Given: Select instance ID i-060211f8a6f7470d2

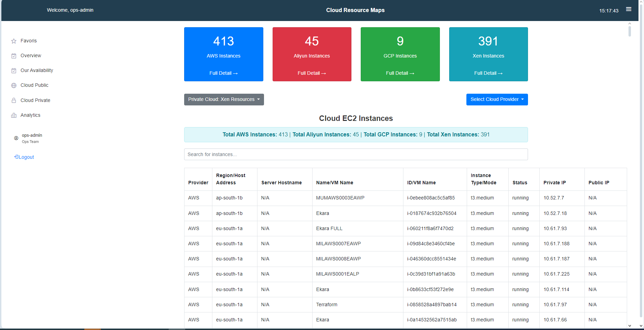Looking at the screenshot, I should point(430,228).
